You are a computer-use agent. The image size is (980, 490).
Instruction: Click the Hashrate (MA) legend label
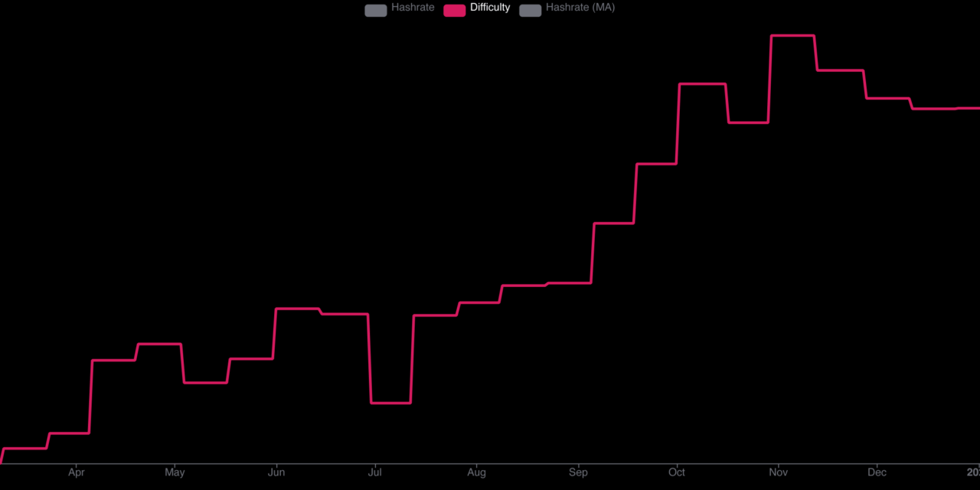(x=580, y=8)
